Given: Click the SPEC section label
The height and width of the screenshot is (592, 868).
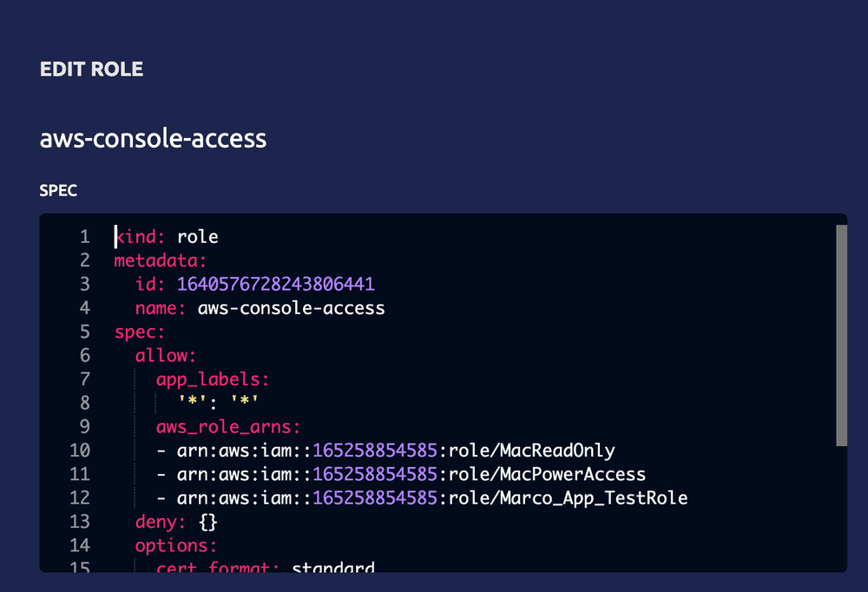Looking at the screenshot, I should (x=57, y=190).
